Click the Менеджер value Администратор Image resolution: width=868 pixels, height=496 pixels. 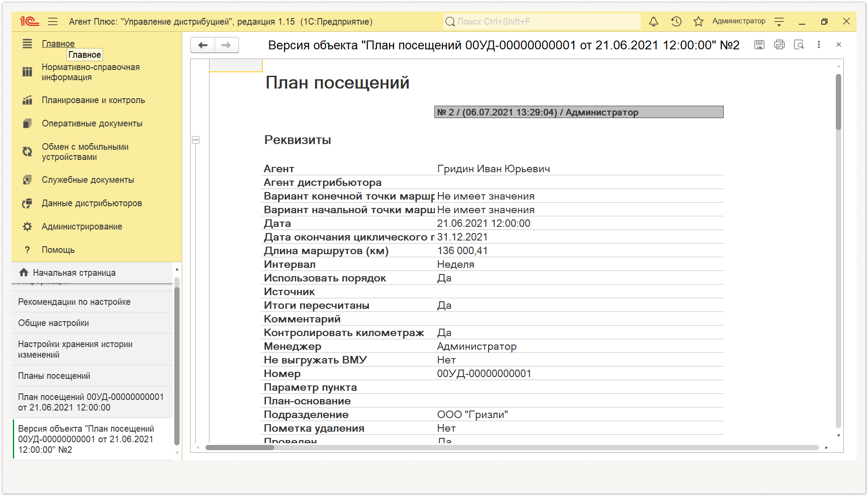(x=477, y=346)
